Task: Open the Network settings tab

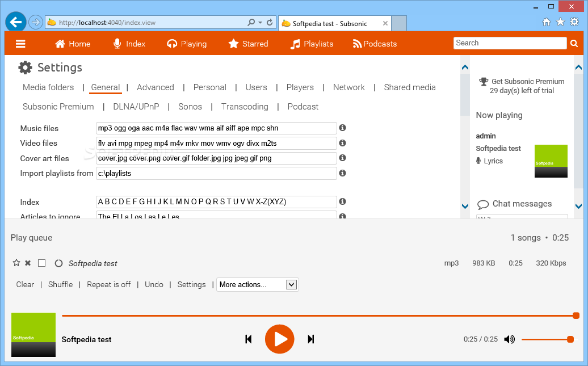Action: click(x=348, y=87)
